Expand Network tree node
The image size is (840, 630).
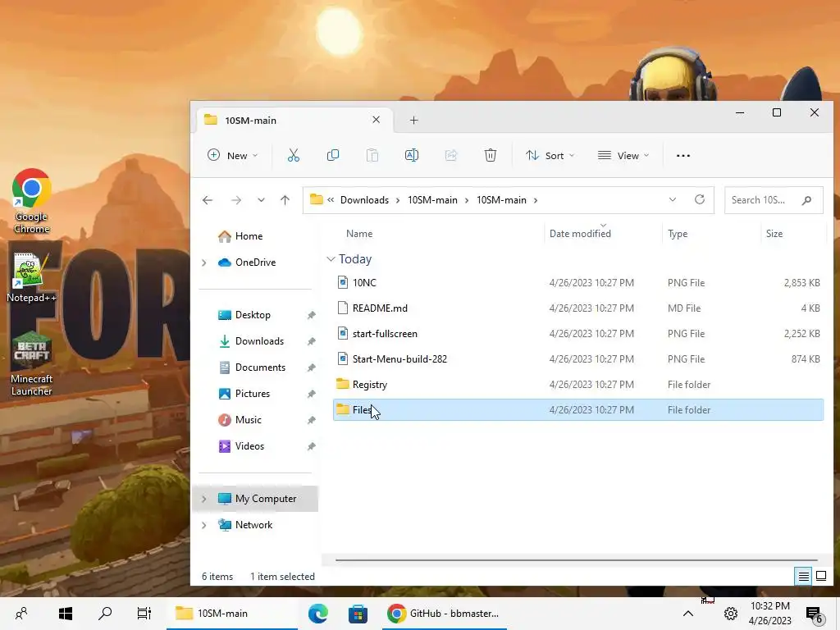[x=204, y=525]
